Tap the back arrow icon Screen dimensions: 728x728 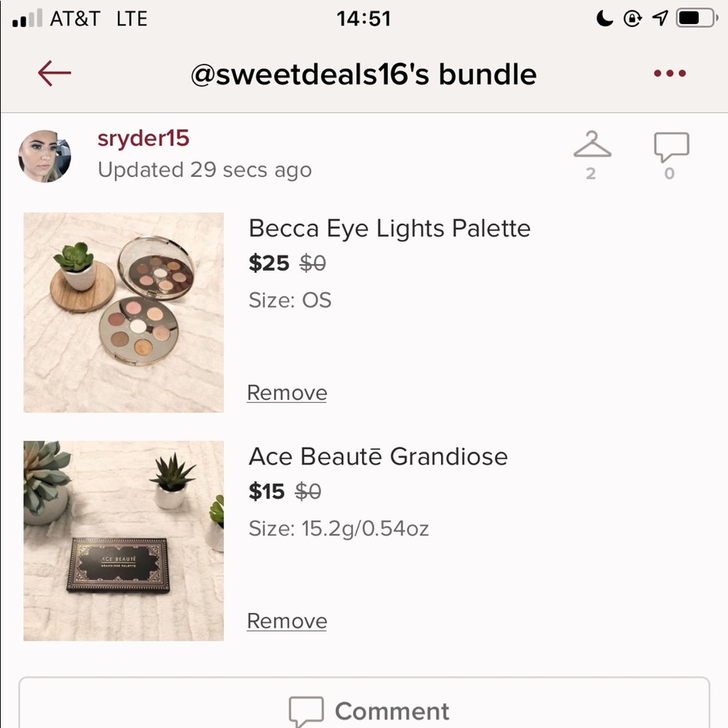pos(55,74)
